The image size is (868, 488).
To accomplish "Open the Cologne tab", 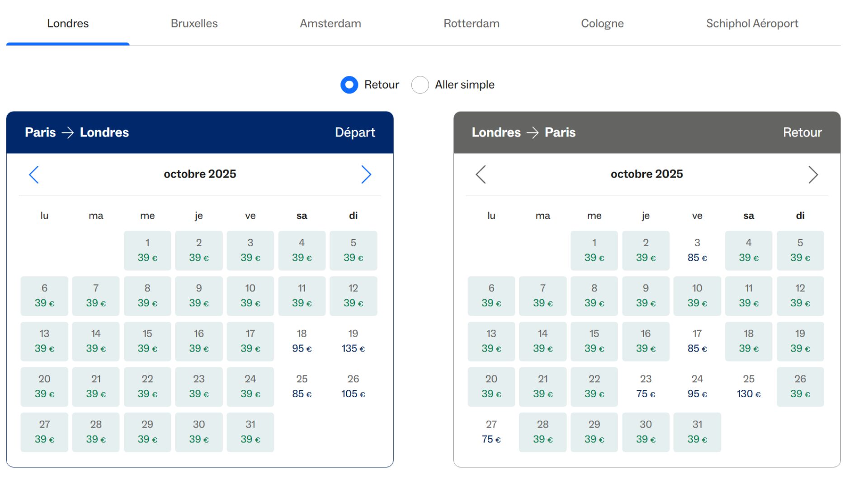I will tap(602, 23).
